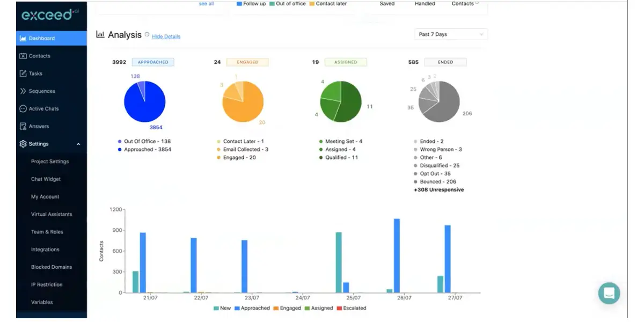
Task: Click the orange Engaged pie chart
Action: click(243, 102)
